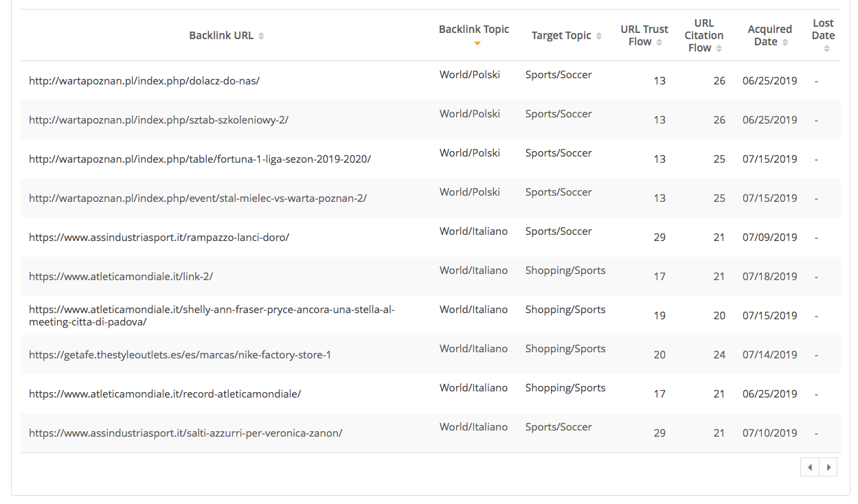
Task: Open wartapoznan fortuna-1-liga table URL
Action: point(200,159)
